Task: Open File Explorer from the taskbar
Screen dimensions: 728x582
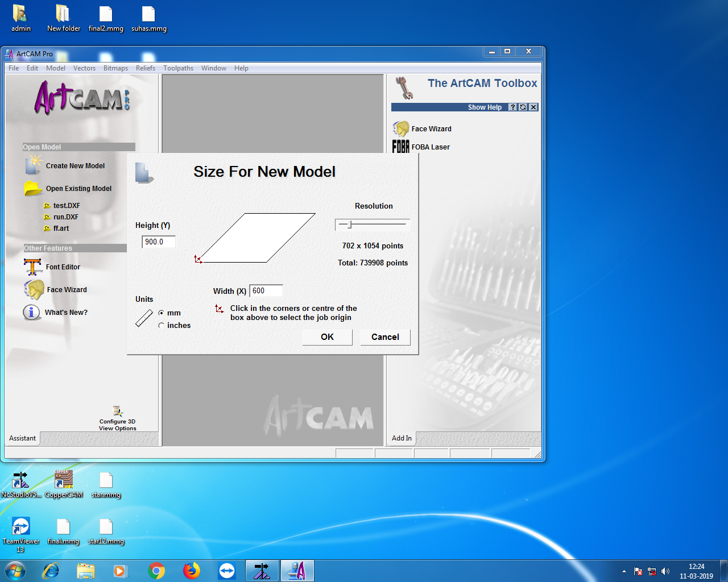Action: pos(86,571)
